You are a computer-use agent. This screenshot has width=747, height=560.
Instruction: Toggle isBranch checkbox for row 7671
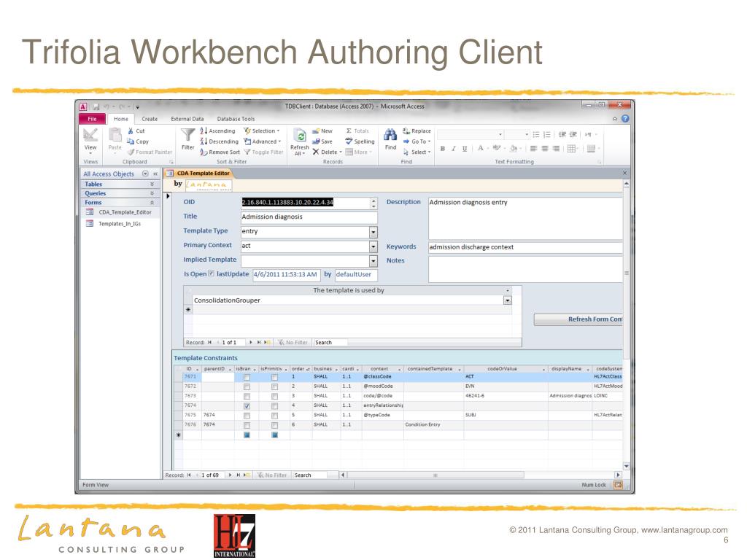[247, 377]
